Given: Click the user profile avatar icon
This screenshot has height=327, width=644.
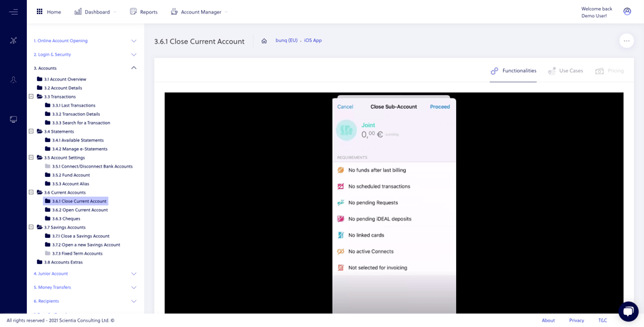Looking at the screenshot, I should pos(627,11).
